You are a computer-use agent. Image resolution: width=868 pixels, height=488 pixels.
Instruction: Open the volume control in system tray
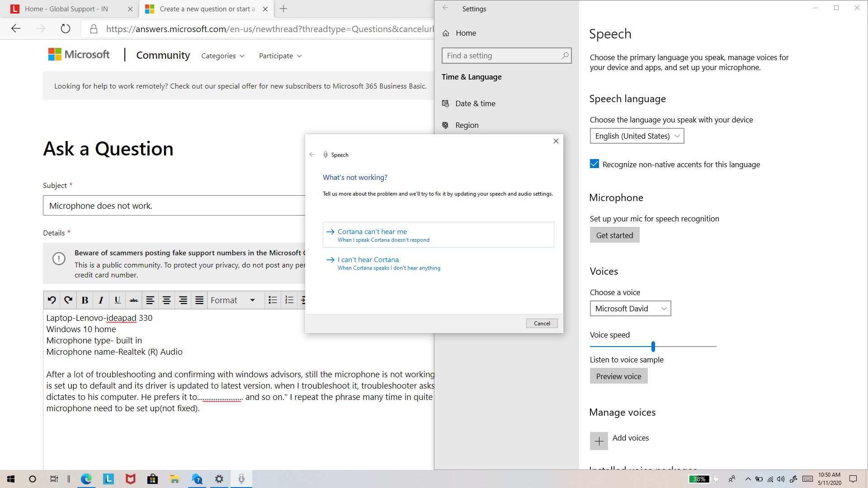(x=781, y=479)
